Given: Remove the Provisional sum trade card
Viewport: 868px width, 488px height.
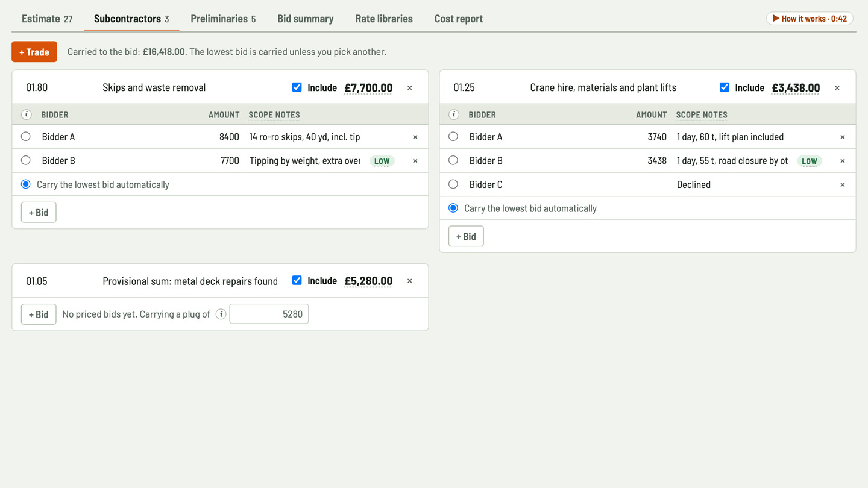Looking at the screenshot, I should 410,281.
